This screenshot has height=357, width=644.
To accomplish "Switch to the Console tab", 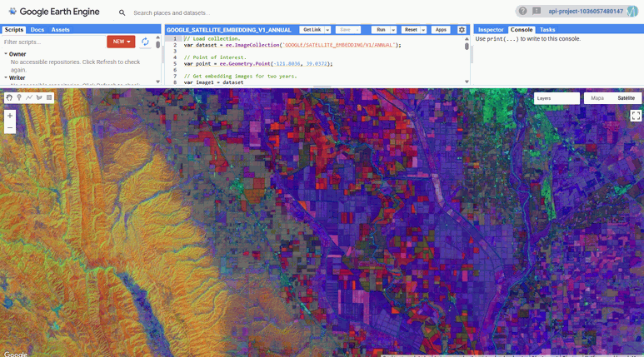I will click(522, 30).
